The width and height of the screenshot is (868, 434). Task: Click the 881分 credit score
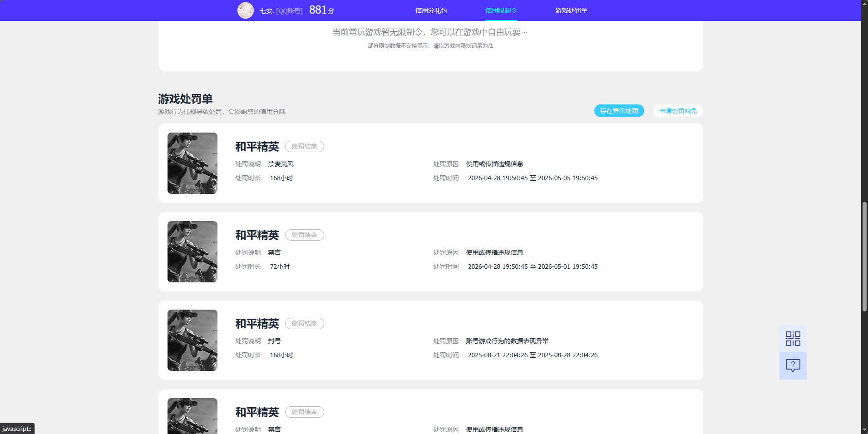point(322,10)
